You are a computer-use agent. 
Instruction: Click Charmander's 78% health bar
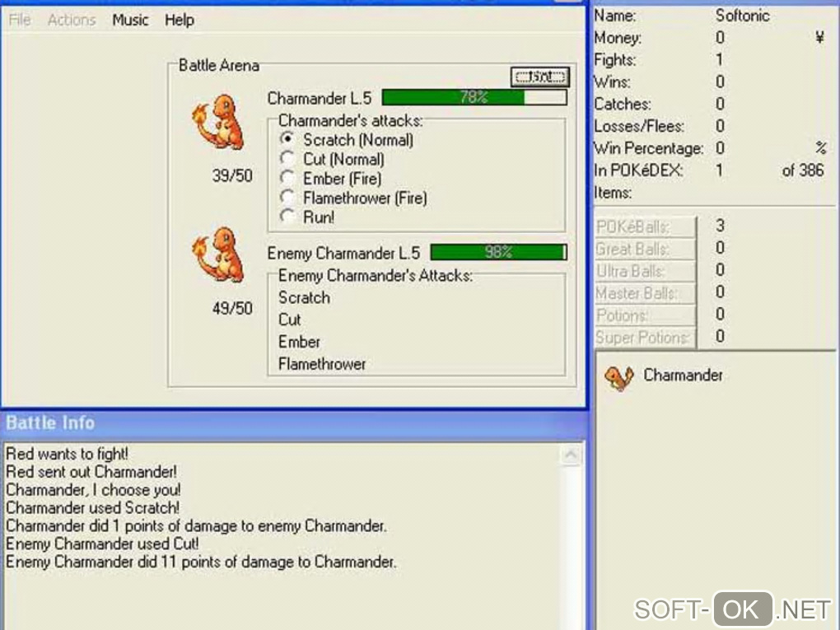[474, 97]
